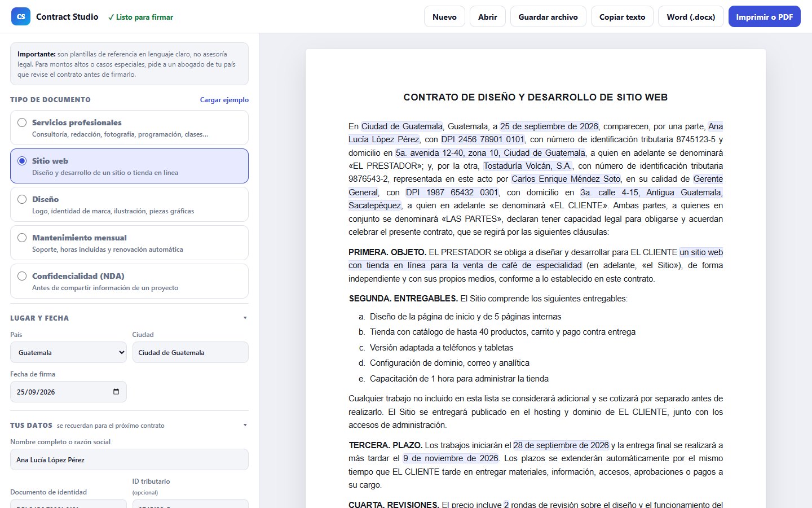
Task: Click the Contract Studio CS logo icon
Action: (x=21, y=16)
